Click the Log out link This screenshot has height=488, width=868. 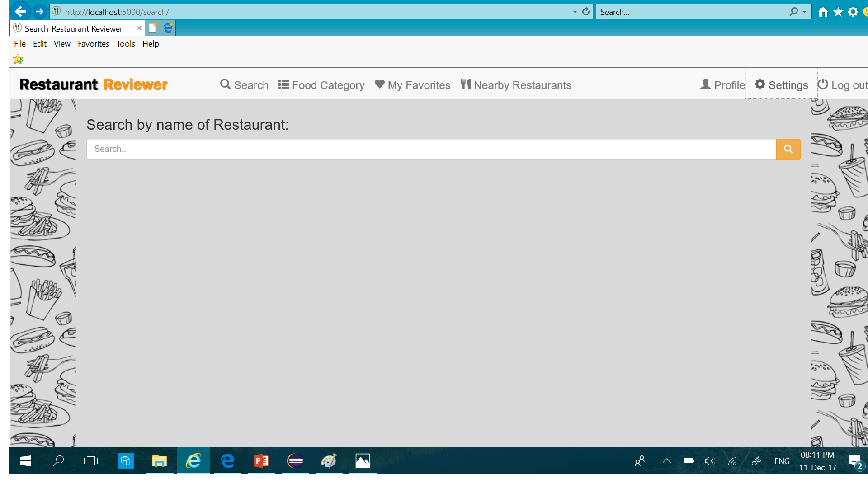pos(843,85)
